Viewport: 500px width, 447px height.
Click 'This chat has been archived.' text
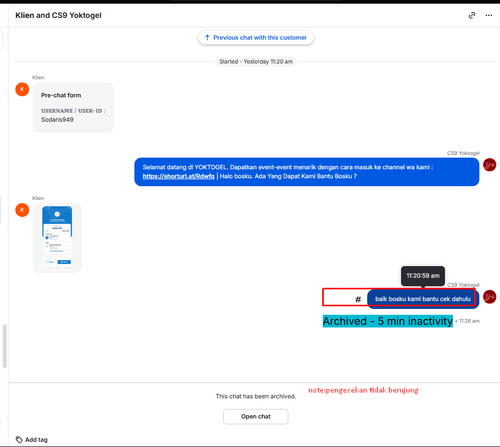[x=256, y=396]
